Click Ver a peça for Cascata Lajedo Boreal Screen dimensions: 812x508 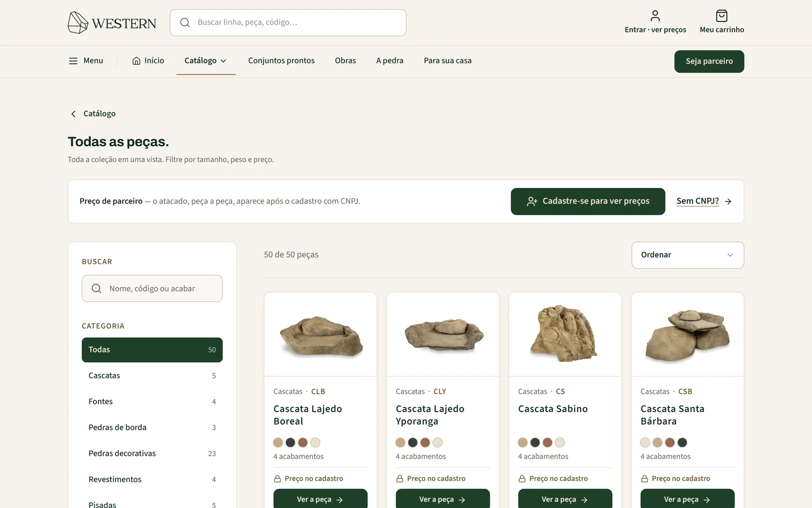pyautogui.click(x=320, y=499)
